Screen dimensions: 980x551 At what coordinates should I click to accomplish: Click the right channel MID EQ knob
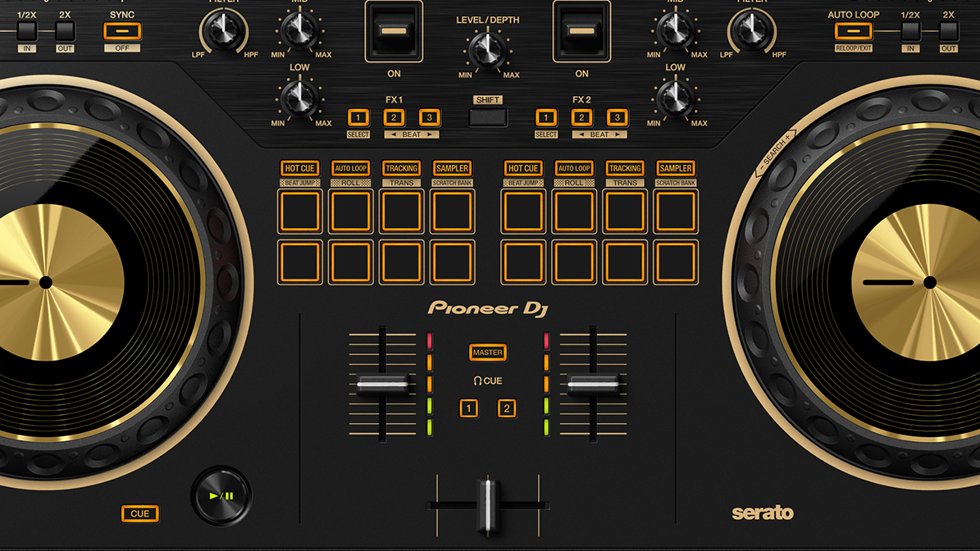coord(676,30)
